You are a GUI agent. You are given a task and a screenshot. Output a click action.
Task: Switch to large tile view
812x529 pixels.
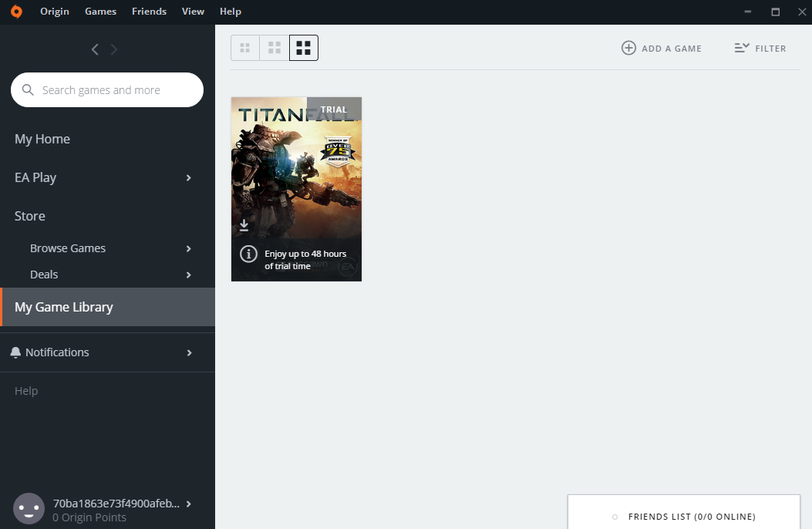pyautogui.click(x=304, y=48)
